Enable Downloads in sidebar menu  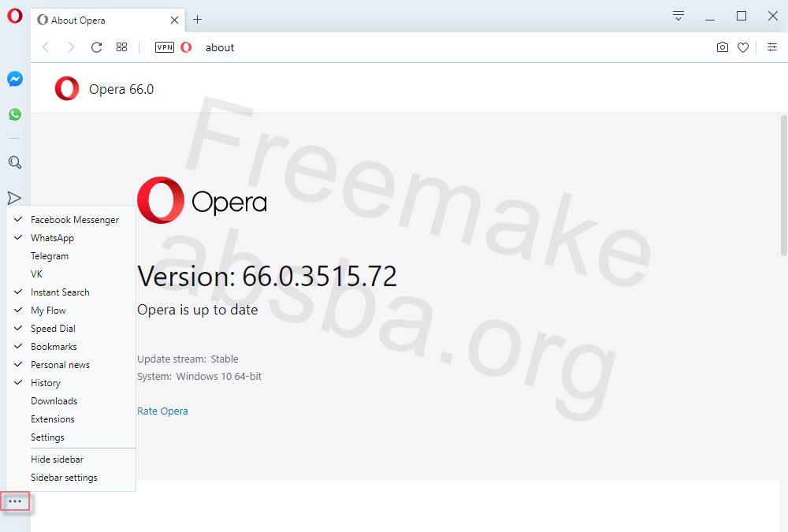coord(71,400)
